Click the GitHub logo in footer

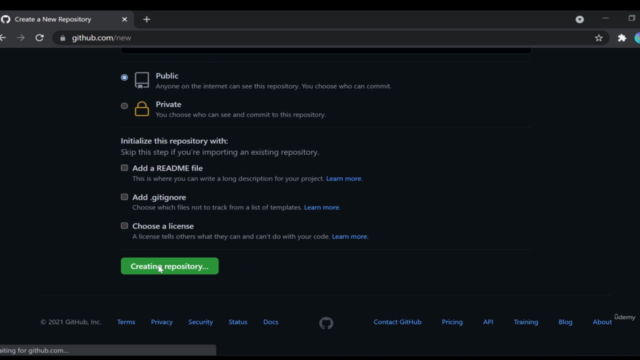point(326,323)
